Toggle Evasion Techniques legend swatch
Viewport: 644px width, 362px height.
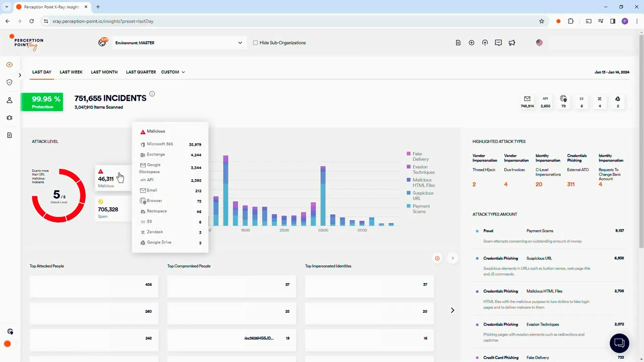coord(409,167)
